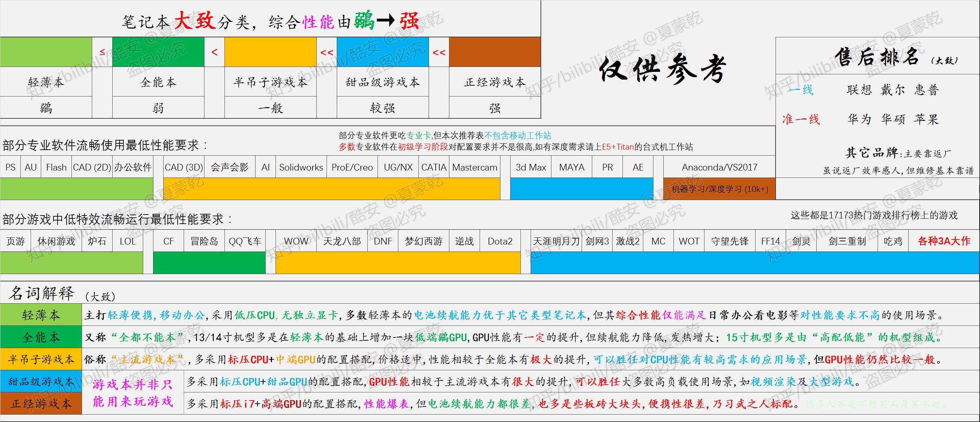Toggle the 炉石 game cell
Screen dimensions: 980x422
pos(97,241)
